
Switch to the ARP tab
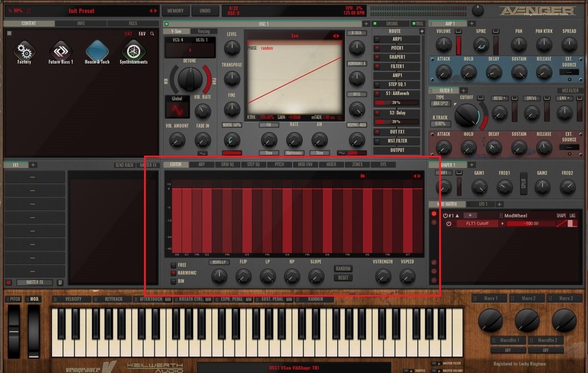tap(202, 165)
